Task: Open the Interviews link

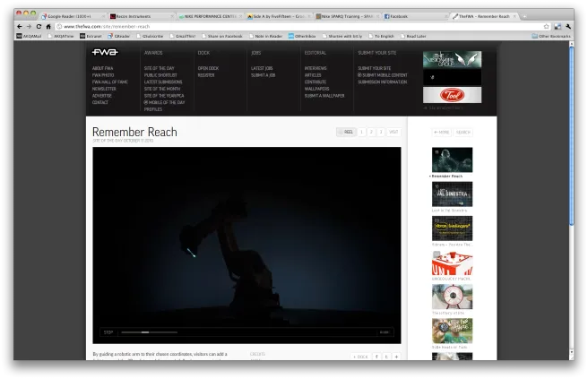Action: [316, 68]
